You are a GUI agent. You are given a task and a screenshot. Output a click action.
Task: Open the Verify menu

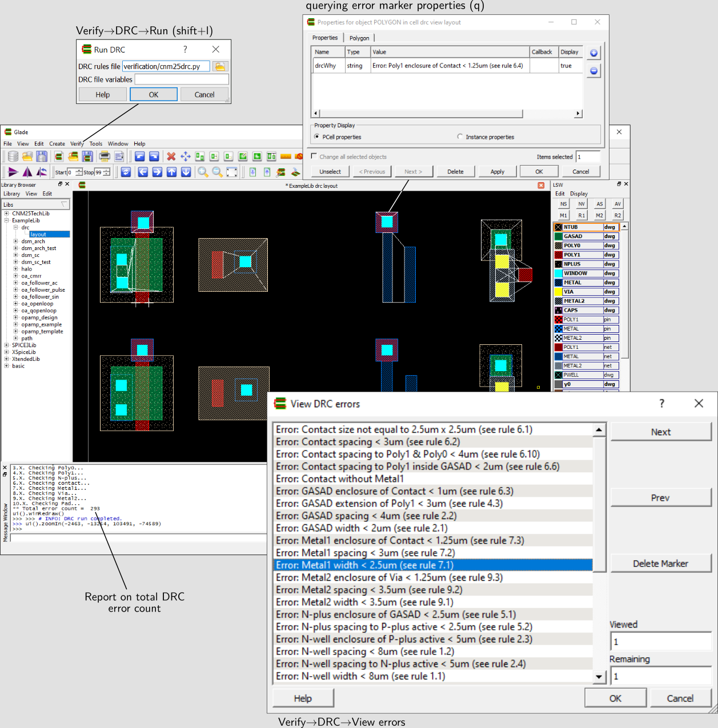77,144
